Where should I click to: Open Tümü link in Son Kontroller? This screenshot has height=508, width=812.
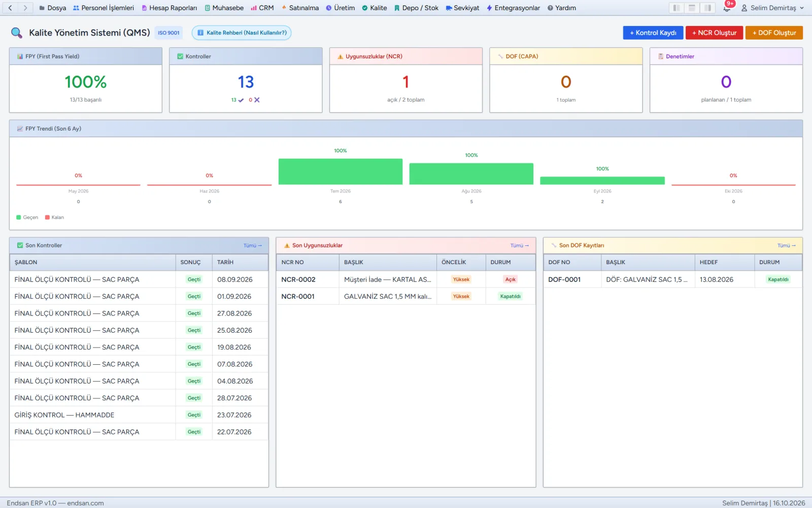(252, 245)
